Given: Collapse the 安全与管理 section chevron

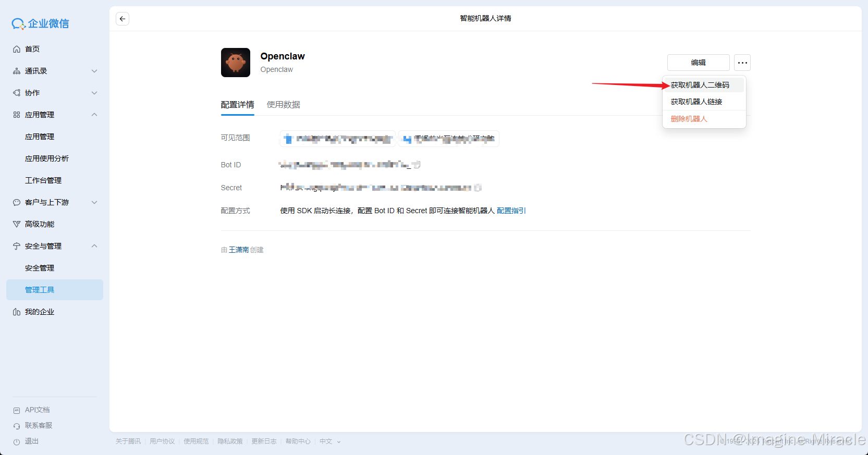Looking at the screenshot, I should click(94, 246).
